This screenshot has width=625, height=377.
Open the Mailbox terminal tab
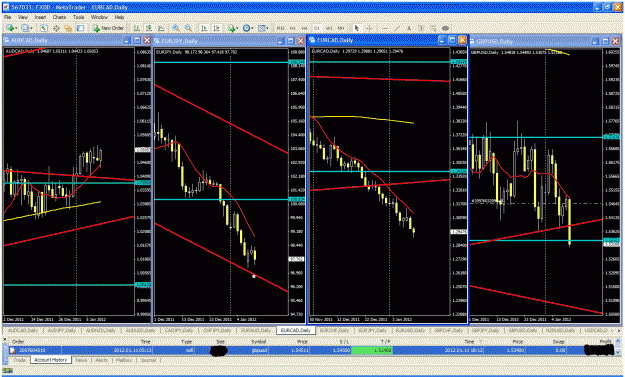(x=124, y=360)
